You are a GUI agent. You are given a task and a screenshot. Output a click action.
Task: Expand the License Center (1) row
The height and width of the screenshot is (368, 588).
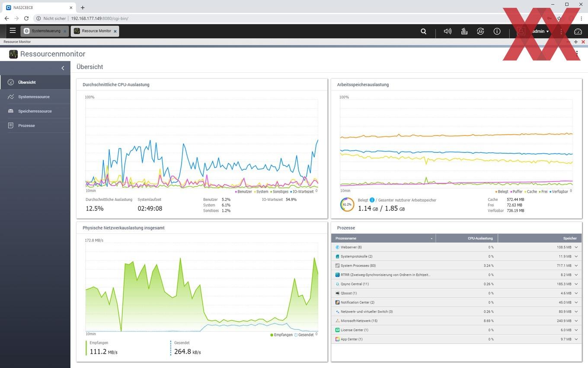point(576,330)
